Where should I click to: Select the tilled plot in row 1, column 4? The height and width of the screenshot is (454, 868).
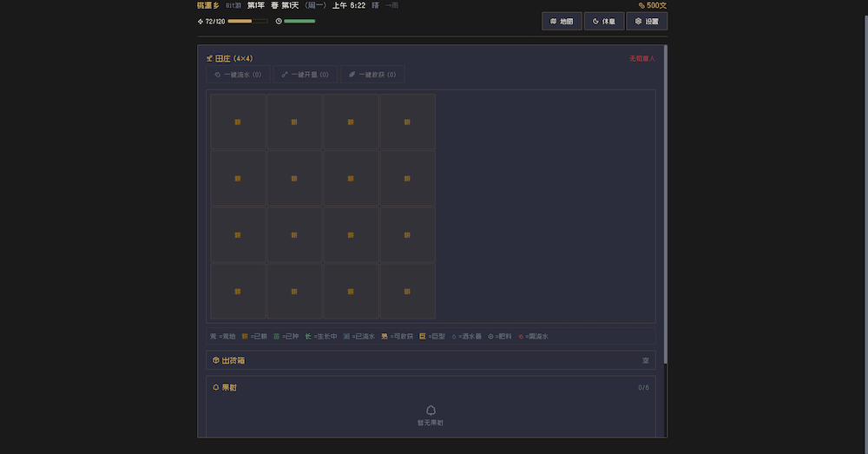[407, 122]
